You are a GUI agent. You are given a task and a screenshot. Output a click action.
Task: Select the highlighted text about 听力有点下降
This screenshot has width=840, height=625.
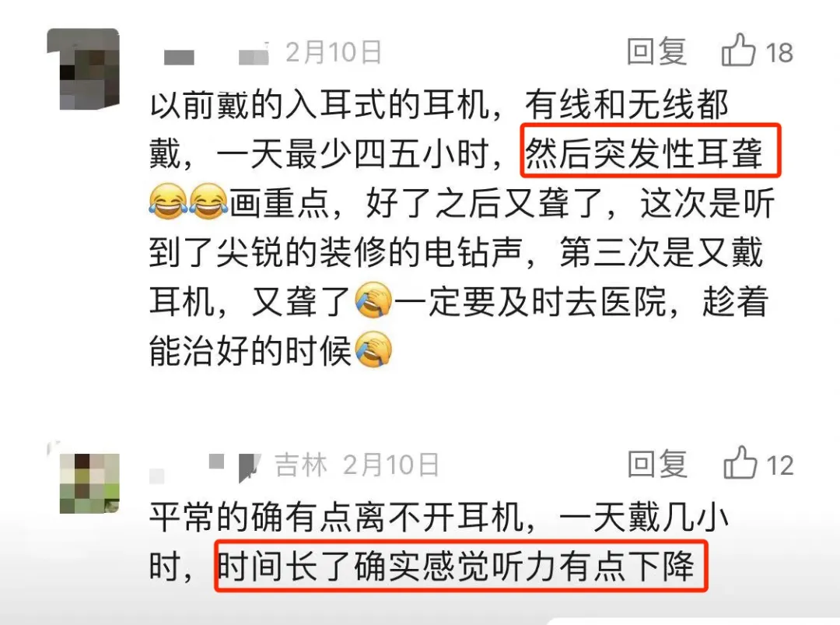tap(461, 566)
